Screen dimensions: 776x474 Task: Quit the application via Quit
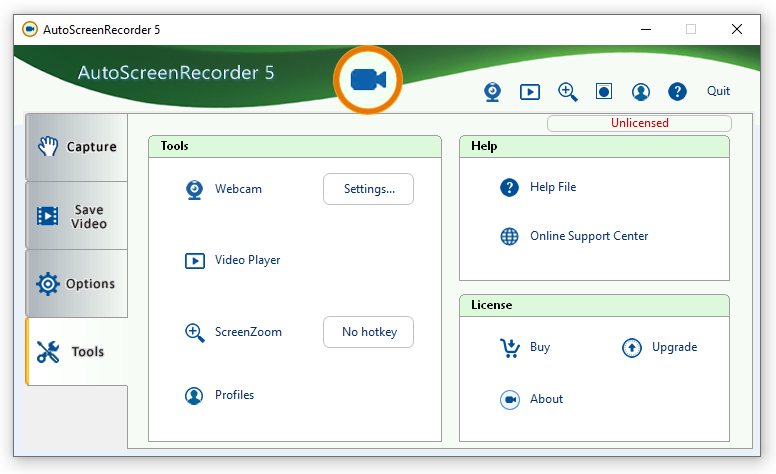718,91
